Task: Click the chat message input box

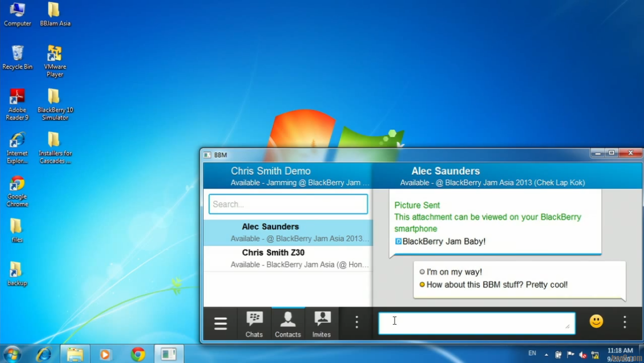Action: click(x=477, y=323)
